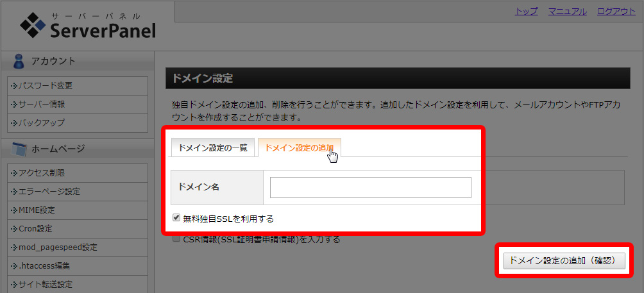Click the ServerPanel logo

[88, 26]
